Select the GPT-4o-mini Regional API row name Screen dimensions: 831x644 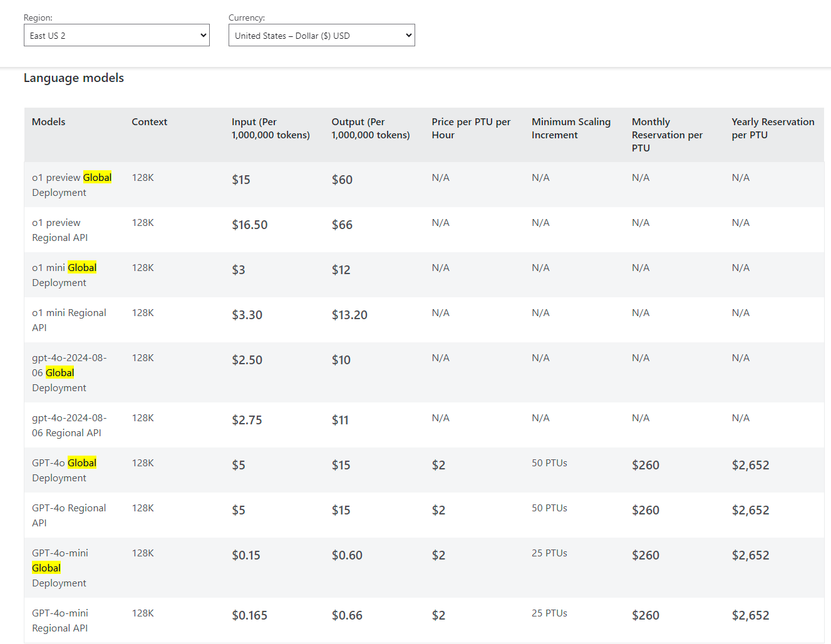click(60, 620)
